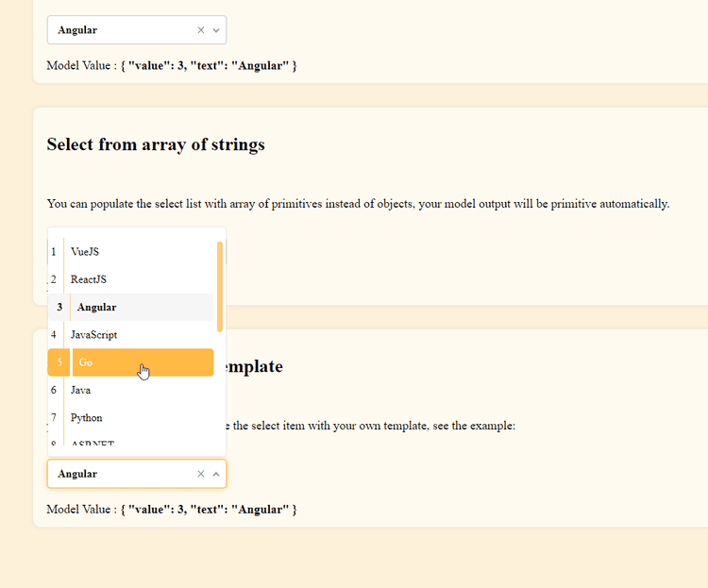This screenshot has height=588, width=708.
Task: Clear the bottom Angular selection with X
Action: pos(200,474)
